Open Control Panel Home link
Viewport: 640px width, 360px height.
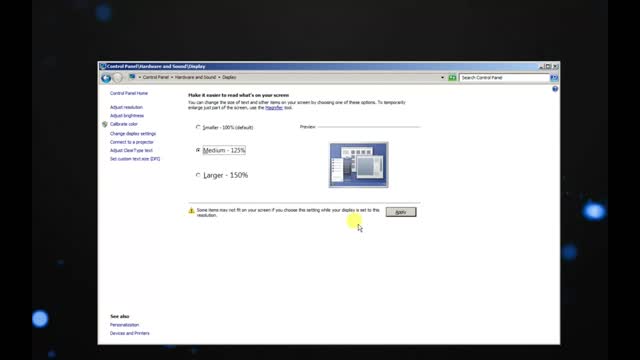(129, 93)
